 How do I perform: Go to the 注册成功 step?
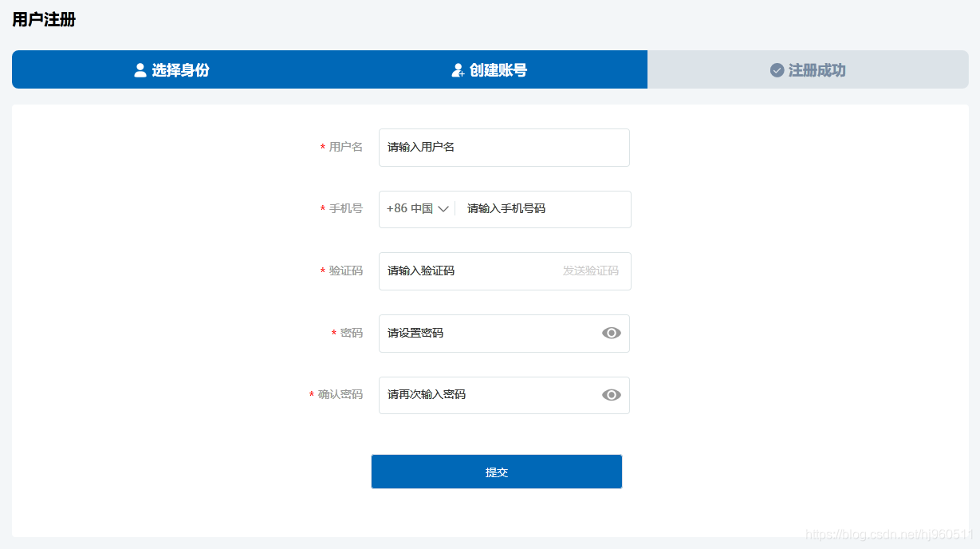coord(808,69)
